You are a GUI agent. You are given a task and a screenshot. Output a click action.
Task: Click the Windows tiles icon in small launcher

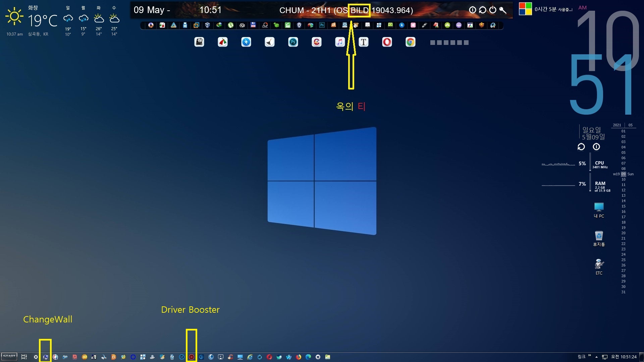[x=379, y=25]
